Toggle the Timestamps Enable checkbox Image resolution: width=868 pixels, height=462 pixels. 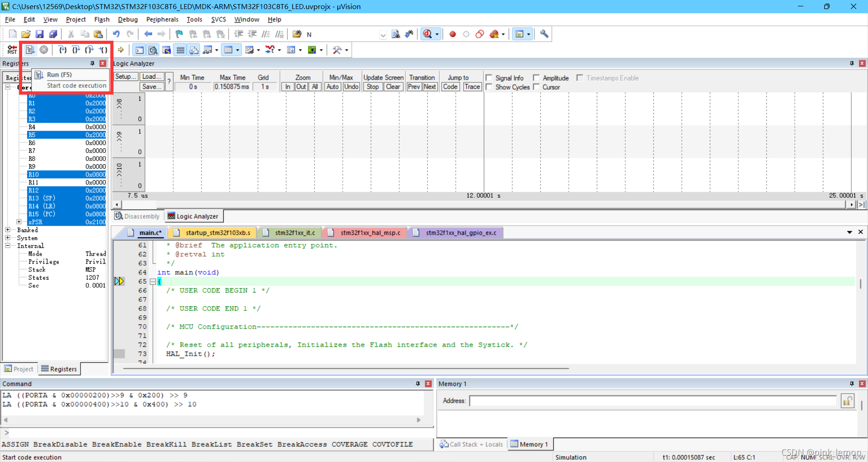coord(580,78)
